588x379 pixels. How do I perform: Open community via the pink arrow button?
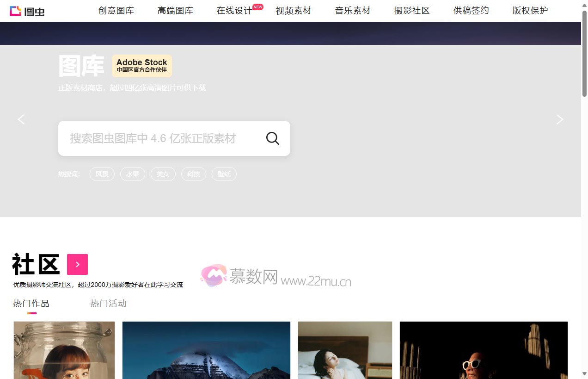pyautogui.click(x=77, y=264)
